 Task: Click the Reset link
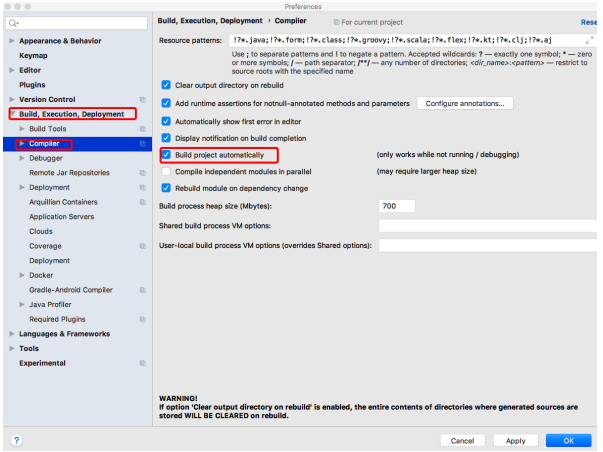(589, 22)
